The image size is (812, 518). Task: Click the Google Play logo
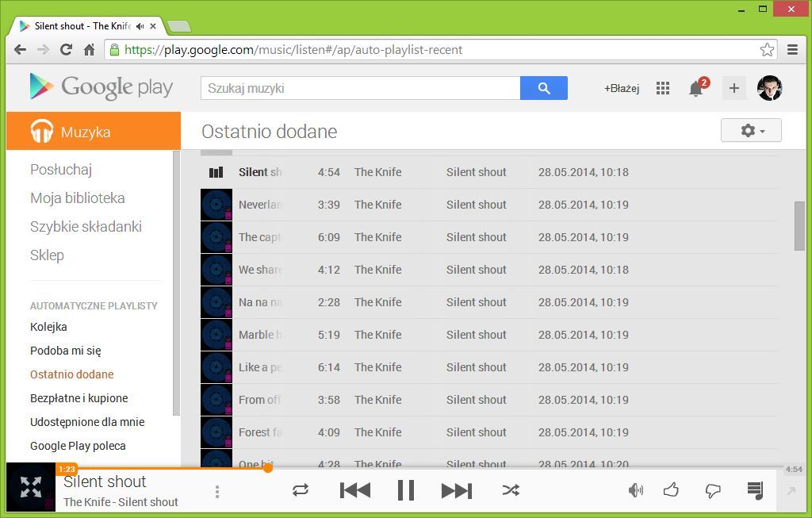pyautogui.click(x=101, y=87)
